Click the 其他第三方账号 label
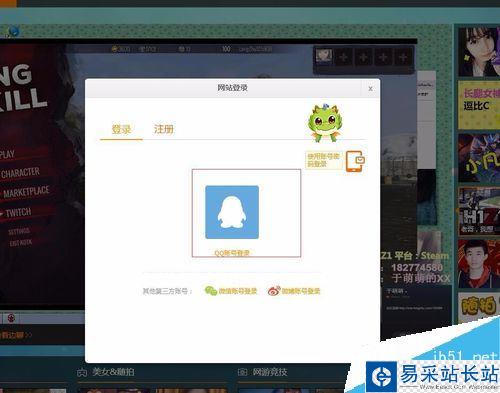500x393 pixels. (x=167, y=291)
